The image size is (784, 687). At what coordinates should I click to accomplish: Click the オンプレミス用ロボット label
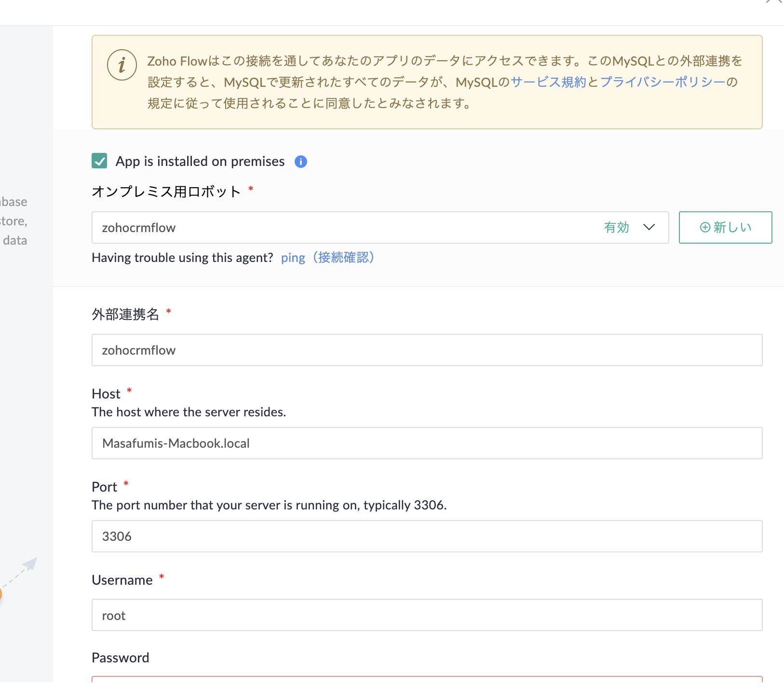(x=166, y=192)
